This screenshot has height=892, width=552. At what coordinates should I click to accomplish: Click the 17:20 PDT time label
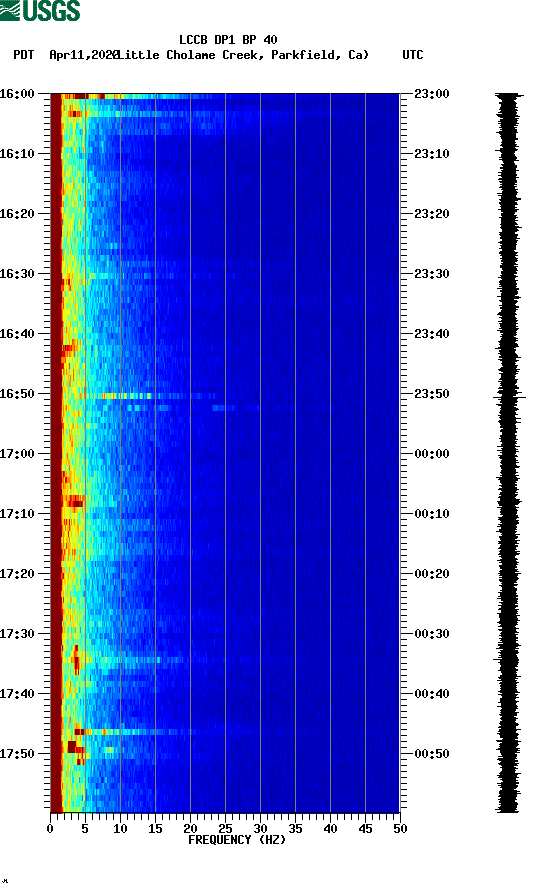point(17,574)
